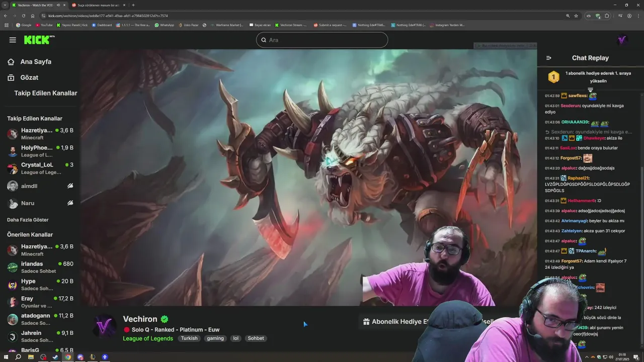Open the Instagram Yardım bookmark
This screenshot has height=362, width=644.
[447, 25]
